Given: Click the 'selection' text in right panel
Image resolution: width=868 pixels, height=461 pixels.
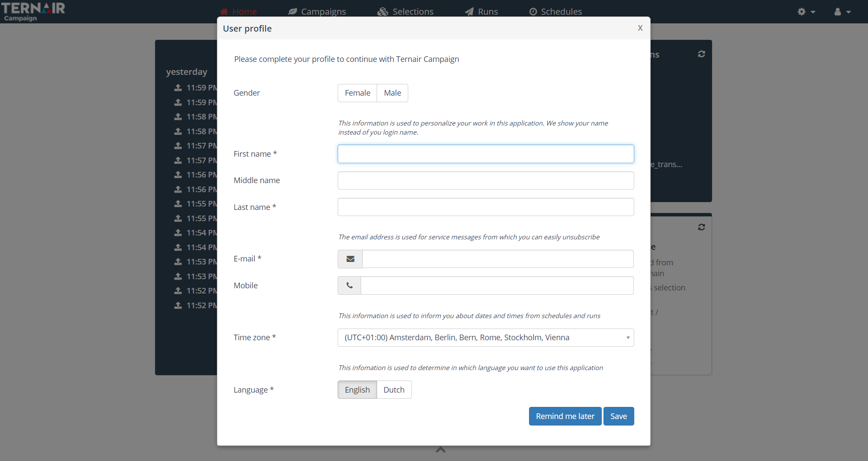Looking at the screenshot, I should pyautogui.click(x=669, y=288).
